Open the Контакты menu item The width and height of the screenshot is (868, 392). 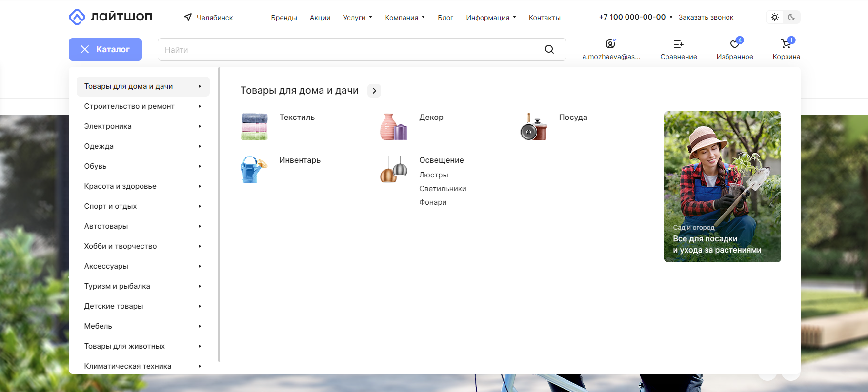(x=545, y=18)
